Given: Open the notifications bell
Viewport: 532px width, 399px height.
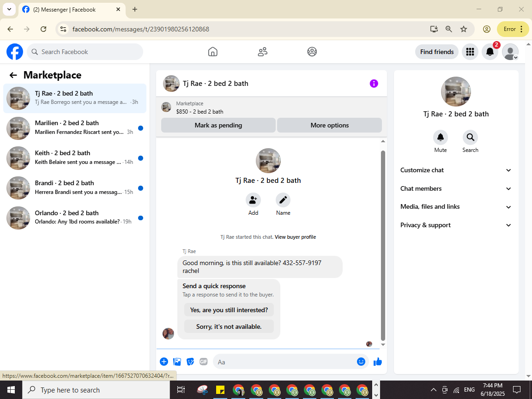Looking at the screenshot, I should 490,52.
